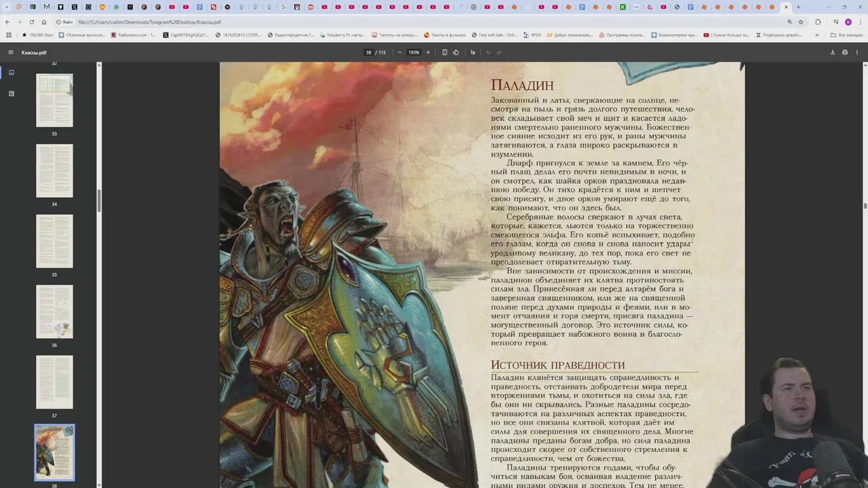Open the Find exif data bookmark
Viewport: 868px width, 488px height.
tap(494, 35)
